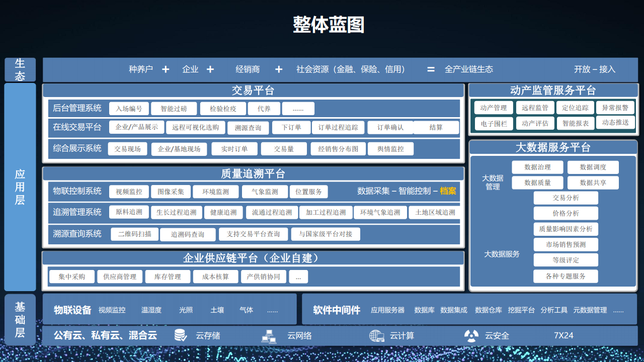Screen dimensions: 644x362
Task: Select the 入场编号 box
Action: click(129, 109)
